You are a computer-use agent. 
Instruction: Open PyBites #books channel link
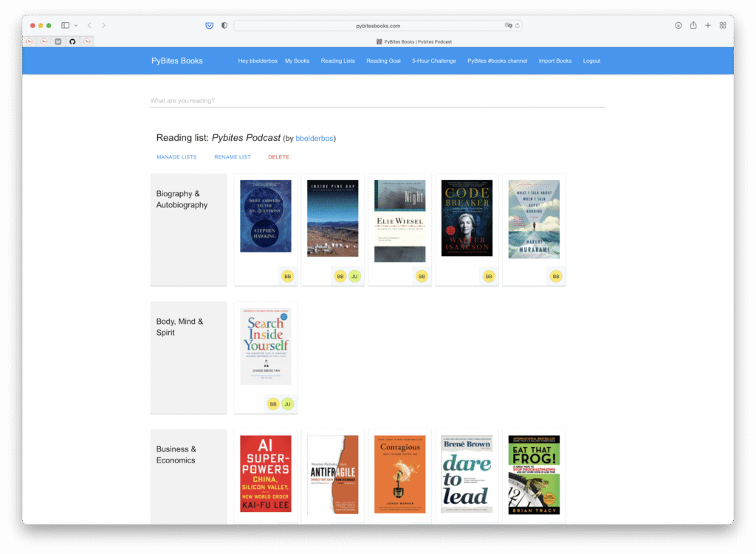tap(497, 61)
